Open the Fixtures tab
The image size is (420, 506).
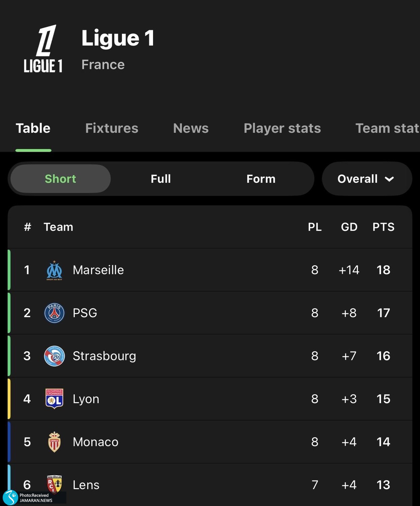pos(112,129)
